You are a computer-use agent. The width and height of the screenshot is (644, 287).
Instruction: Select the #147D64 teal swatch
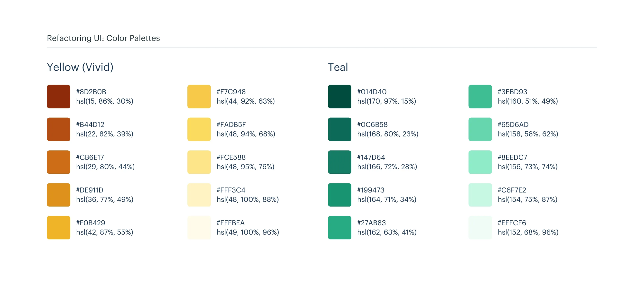click(340, 162)
